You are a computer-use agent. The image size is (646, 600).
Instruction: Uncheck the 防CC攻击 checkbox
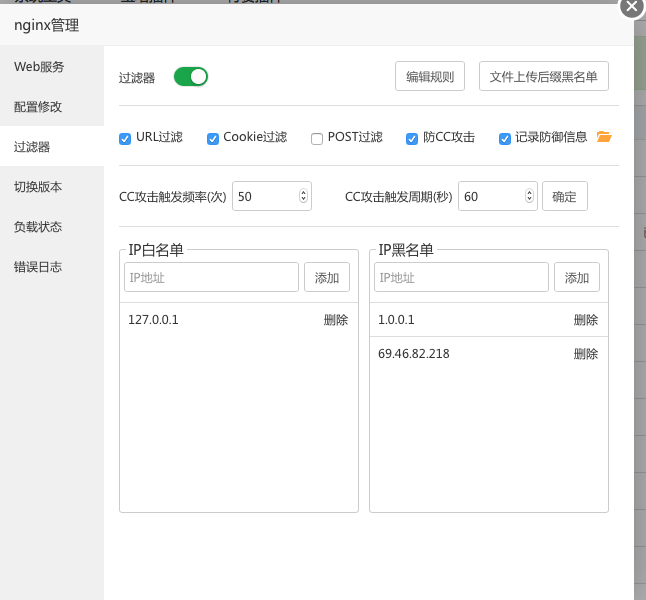(x=412, y=139)
